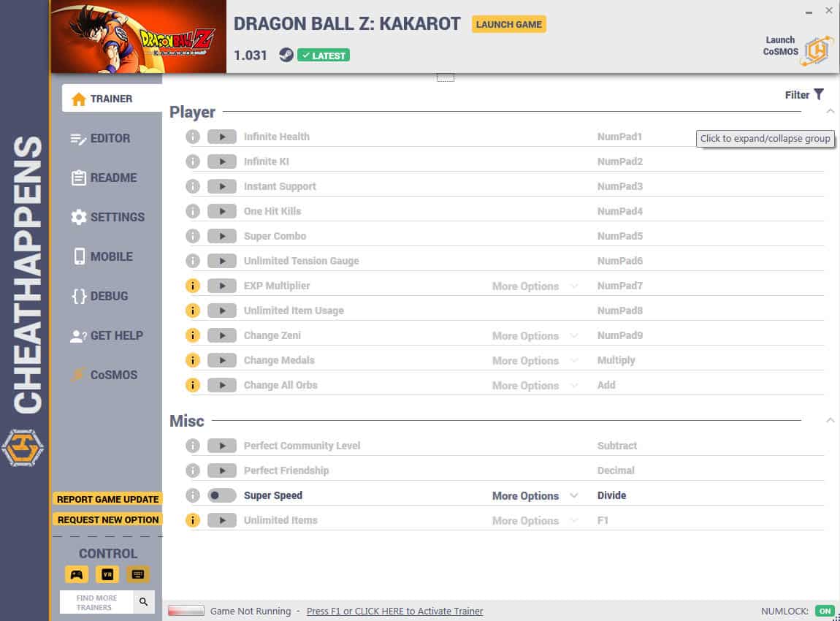This screenshot has width=840, height=621.
Task: Activate the Infinite Health cheat toggle
Action: pos(222,137)
